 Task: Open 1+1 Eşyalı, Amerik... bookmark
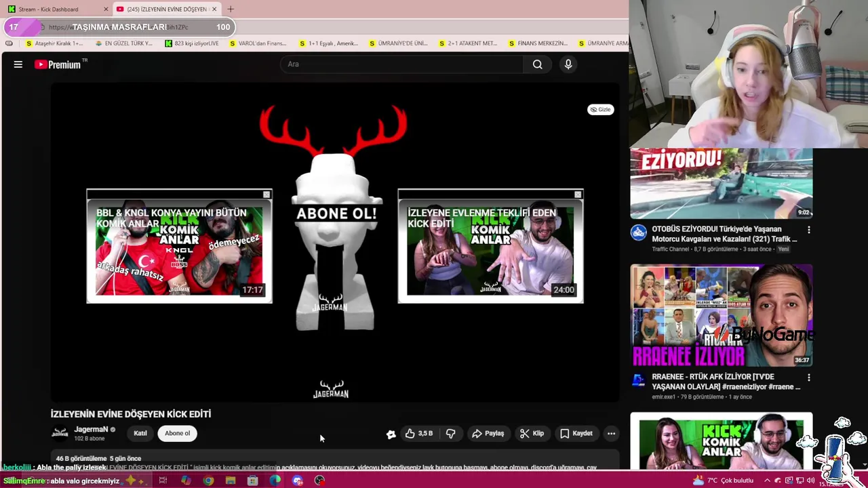[x=329, y=43]
